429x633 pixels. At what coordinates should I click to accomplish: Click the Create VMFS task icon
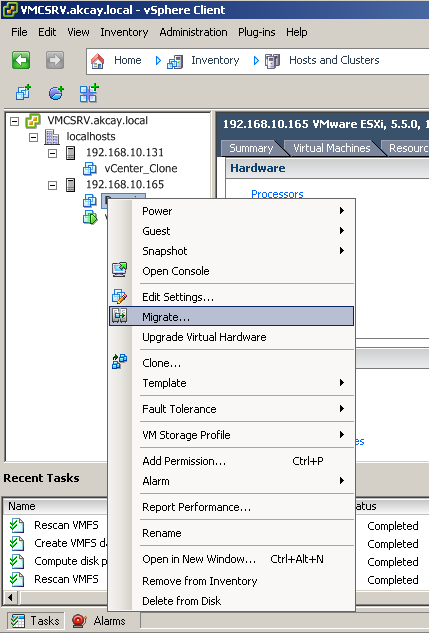coord(17,543)
